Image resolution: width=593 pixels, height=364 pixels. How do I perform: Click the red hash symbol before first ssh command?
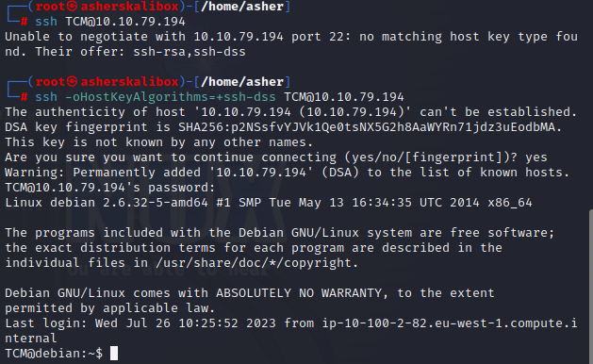[24, 22]
